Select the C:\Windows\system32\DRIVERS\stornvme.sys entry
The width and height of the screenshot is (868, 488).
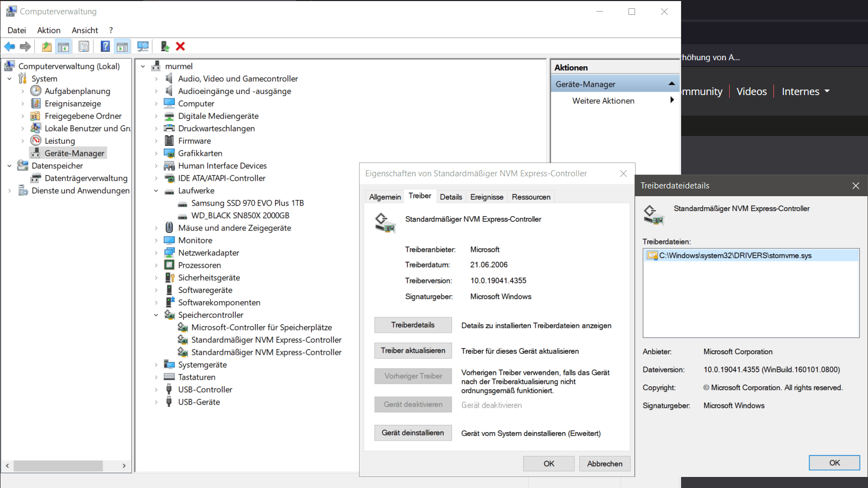751,255
